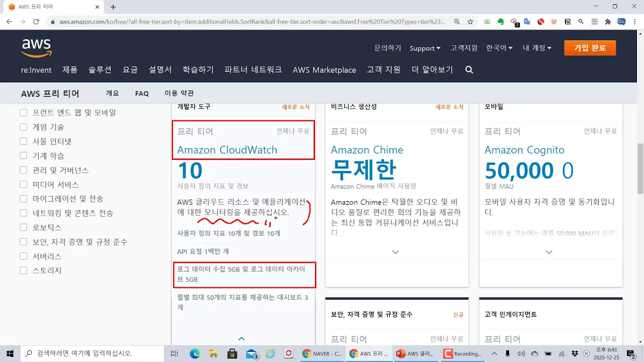Screen dimensions: 644x362
Task: Open the 제품 nav menu
Action: click(70, 70)
